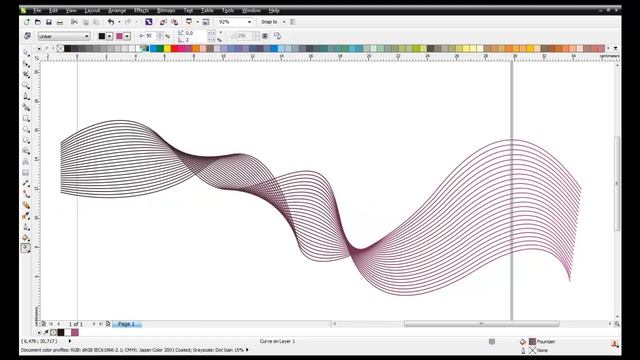Click the Save icon
640x360 pixels.
(49, 22)
